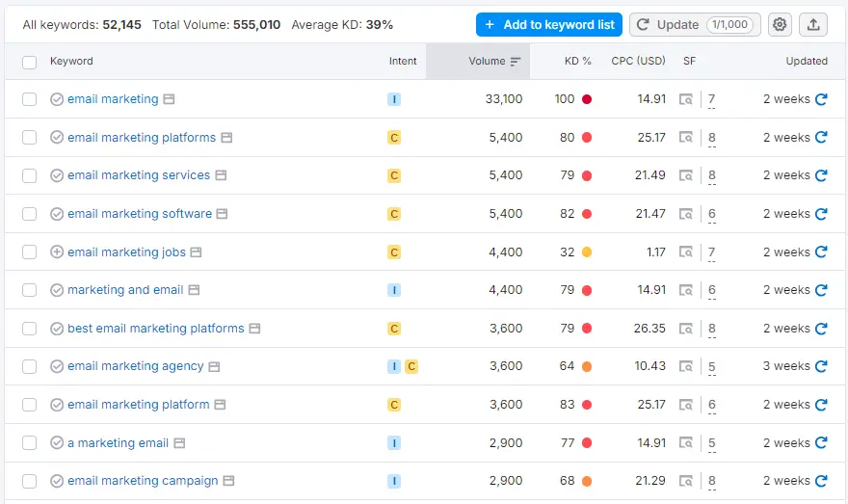Click SERP features icon for email marketing campaign
The width and height of the screenshot is (848, 504).
tap(685, 481)
